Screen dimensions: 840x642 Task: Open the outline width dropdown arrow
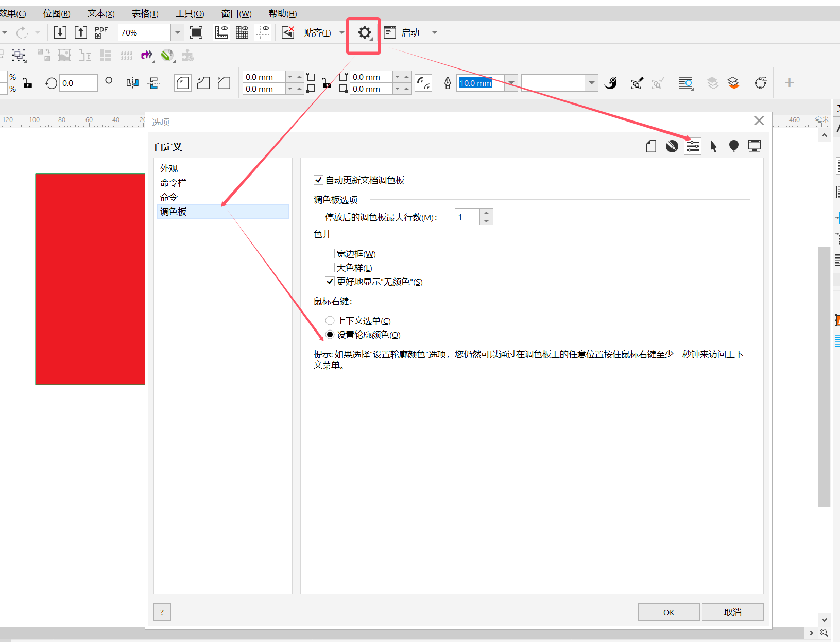pos(511,83)
